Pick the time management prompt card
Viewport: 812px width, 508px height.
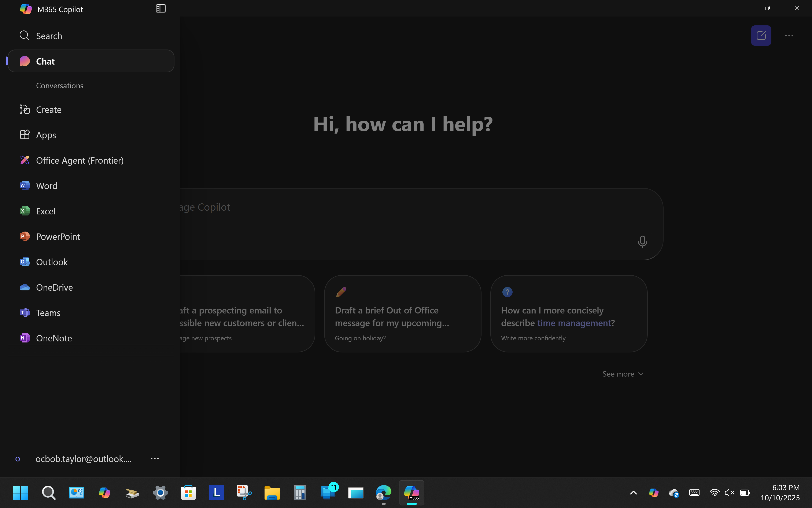(x=569, y=313)
